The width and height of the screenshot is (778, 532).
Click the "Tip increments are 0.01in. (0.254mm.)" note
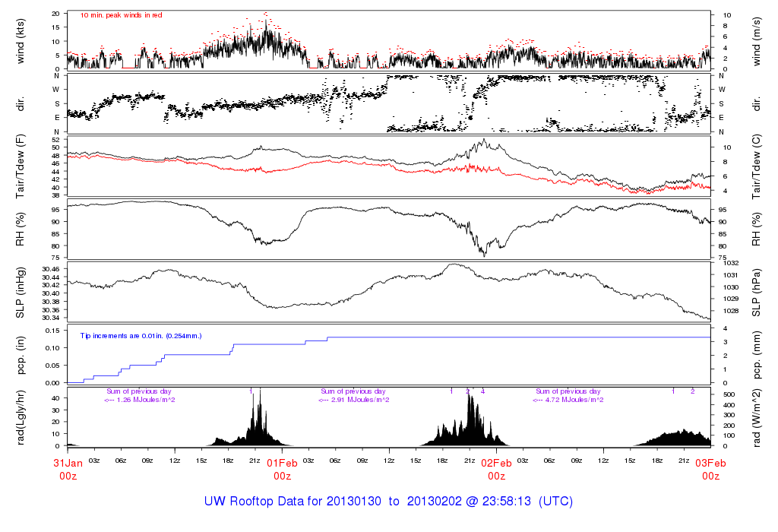(141, 336)
